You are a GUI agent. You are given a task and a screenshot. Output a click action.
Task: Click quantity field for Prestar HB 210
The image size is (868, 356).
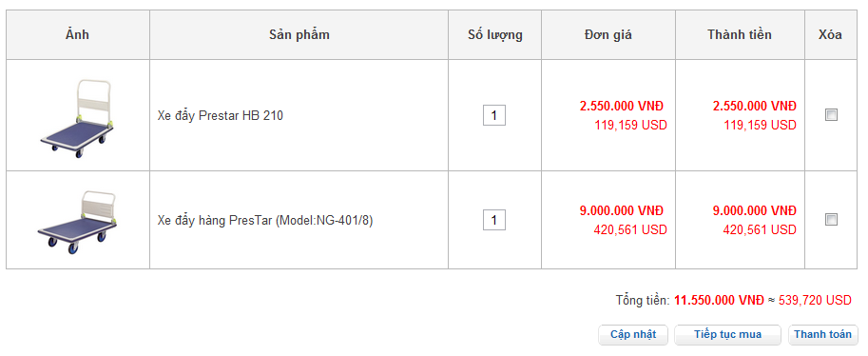click(x=494, y=115)
